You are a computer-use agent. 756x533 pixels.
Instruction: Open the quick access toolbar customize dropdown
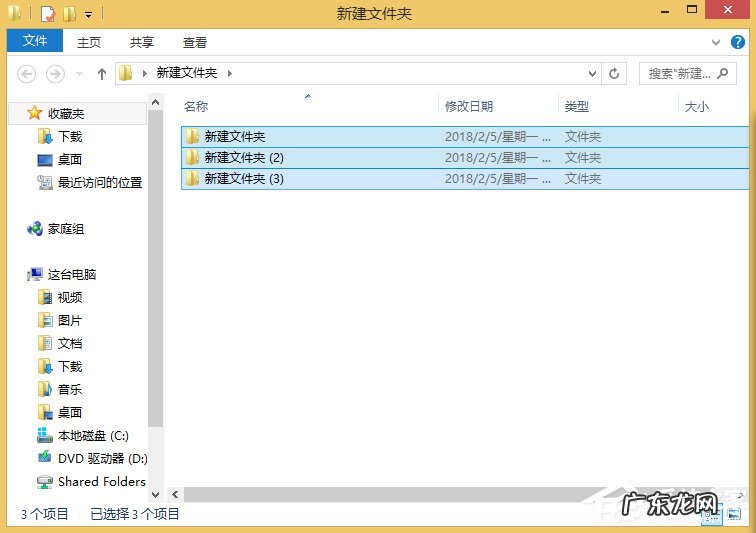click(89, 14)
